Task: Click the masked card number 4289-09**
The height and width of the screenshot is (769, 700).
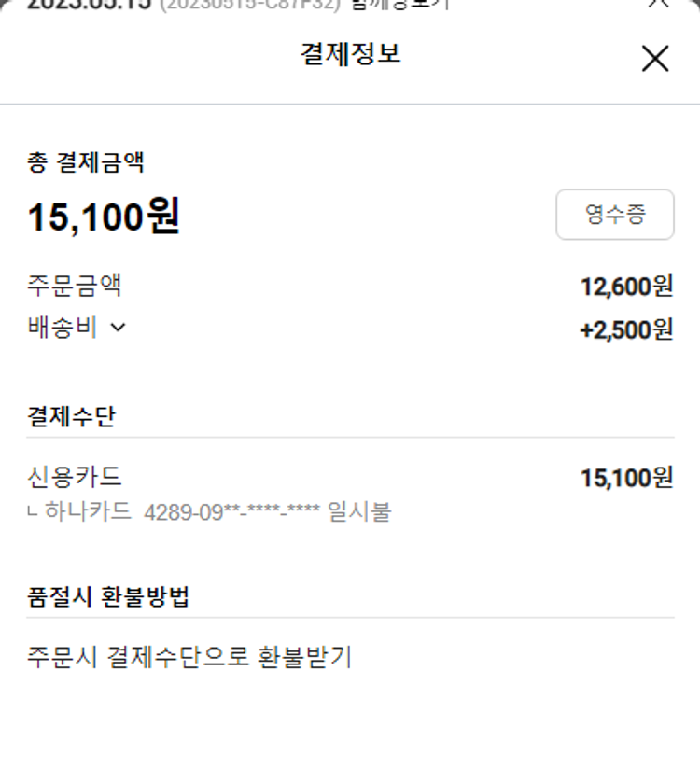Action: coord(232,511)
